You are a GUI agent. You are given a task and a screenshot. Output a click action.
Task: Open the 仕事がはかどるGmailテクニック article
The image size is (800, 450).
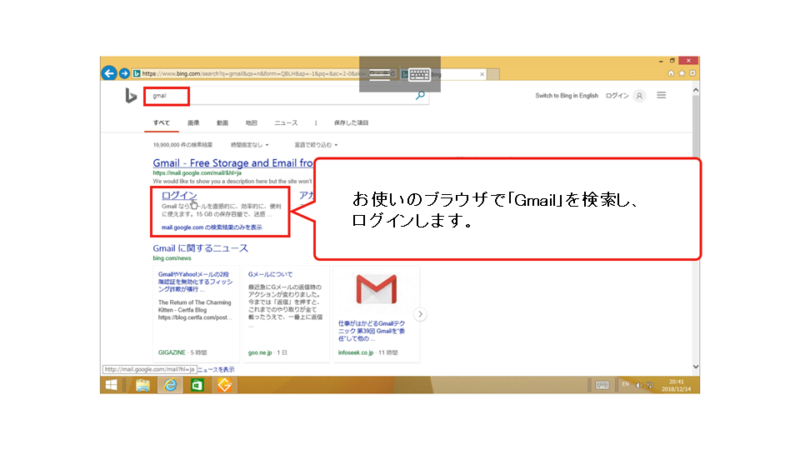pyautogui.click(x=372, y=331)
